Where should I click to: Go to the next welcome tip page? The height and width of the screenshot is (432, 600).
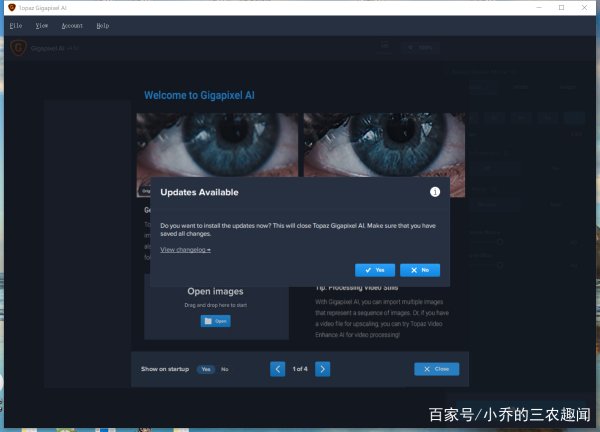point(323,369)
